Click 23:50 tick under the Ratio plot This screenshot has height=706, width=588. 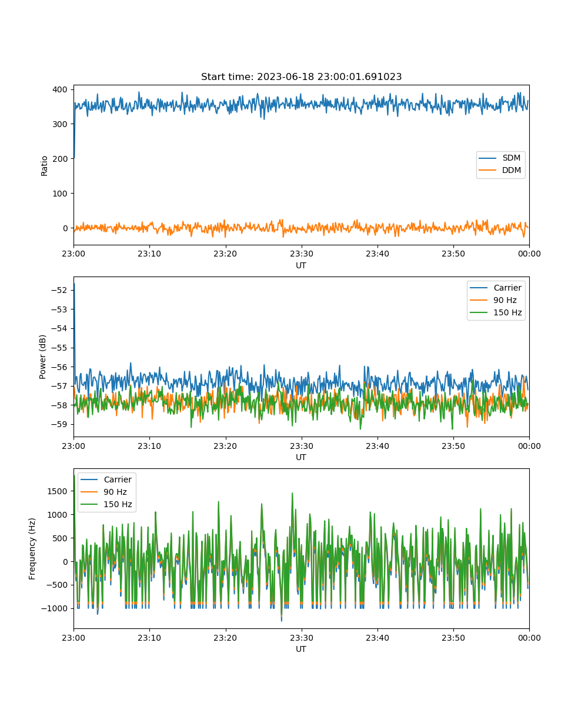pos(453,254)
